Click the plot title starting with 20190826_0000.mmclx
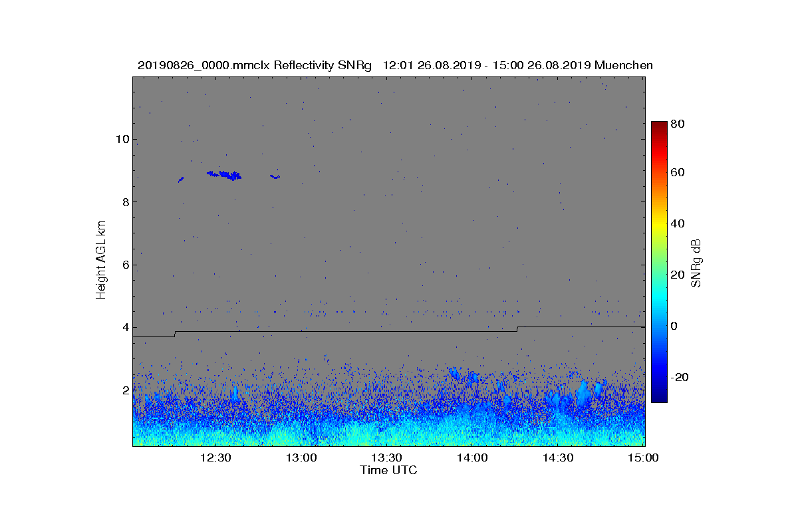Viewport: 798px width, 532px height. pyautogui.click(x=395, y=65)
